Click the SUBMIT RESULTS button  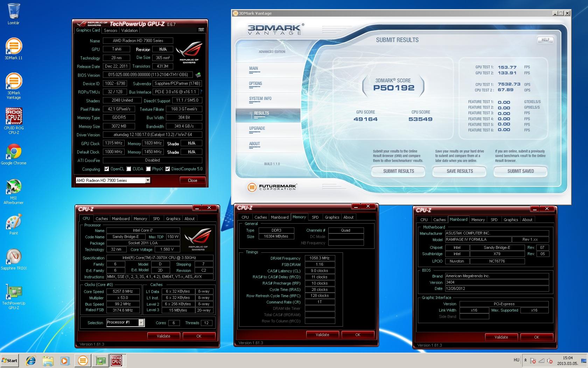[398, 171]
